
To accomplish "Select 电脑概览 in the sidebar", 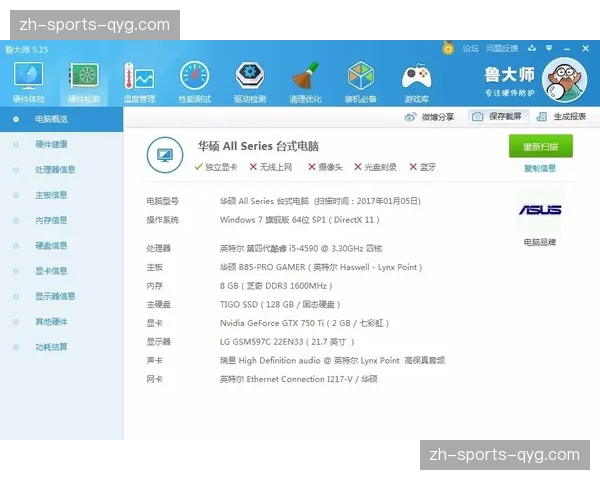I will click(61, 119).
